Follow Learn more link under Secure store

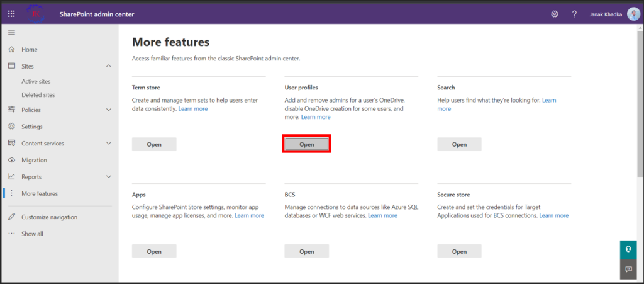(x=554, y=216)
